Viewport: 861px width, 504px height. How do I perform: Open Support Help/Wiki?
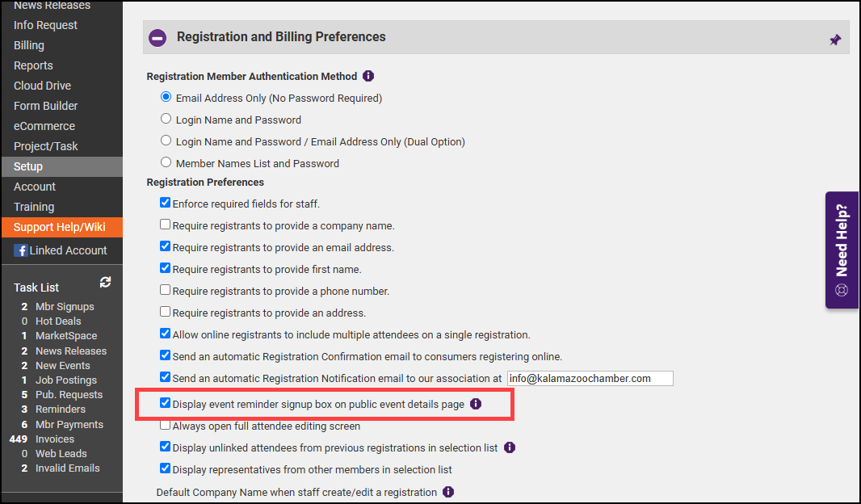click(x=60, y=227)
